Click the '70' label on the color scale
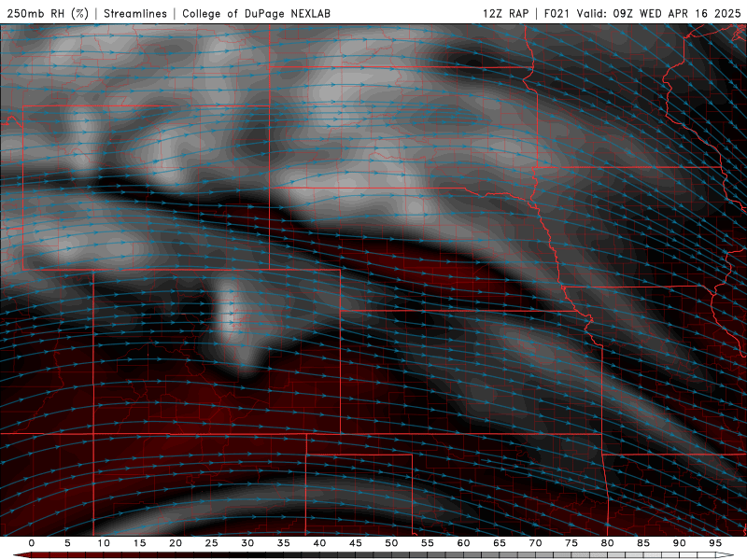Viewport: 747px width, 560px height. click(x=535, y=543)
